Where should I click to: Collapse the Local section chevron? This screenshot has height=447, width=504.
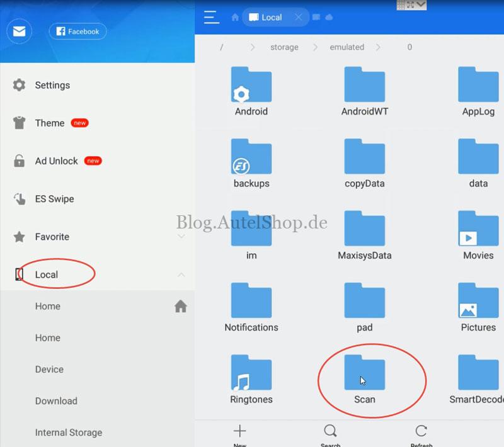click(x=181, y=274)
